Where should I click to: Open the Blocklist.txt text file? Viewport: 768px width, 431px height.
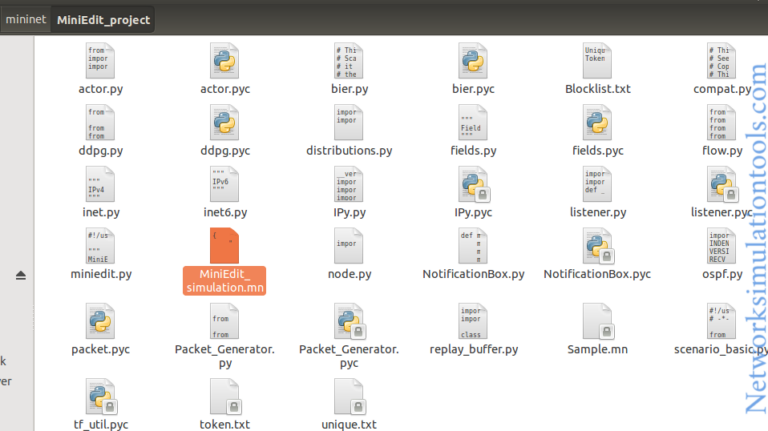(597, 62)
